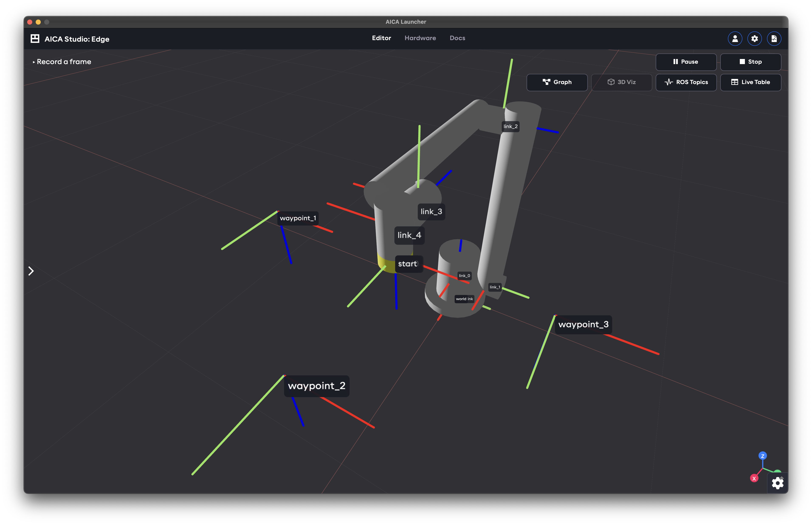Select the 3D Viz view button
The width and height of the screenshot is (812, 525).
tap(621, 82)
